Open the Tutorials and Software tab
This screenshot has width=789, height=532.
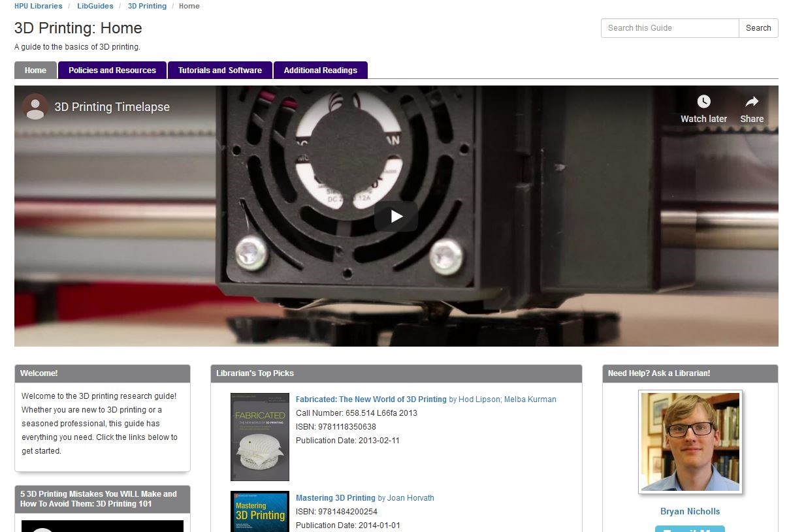220,70
